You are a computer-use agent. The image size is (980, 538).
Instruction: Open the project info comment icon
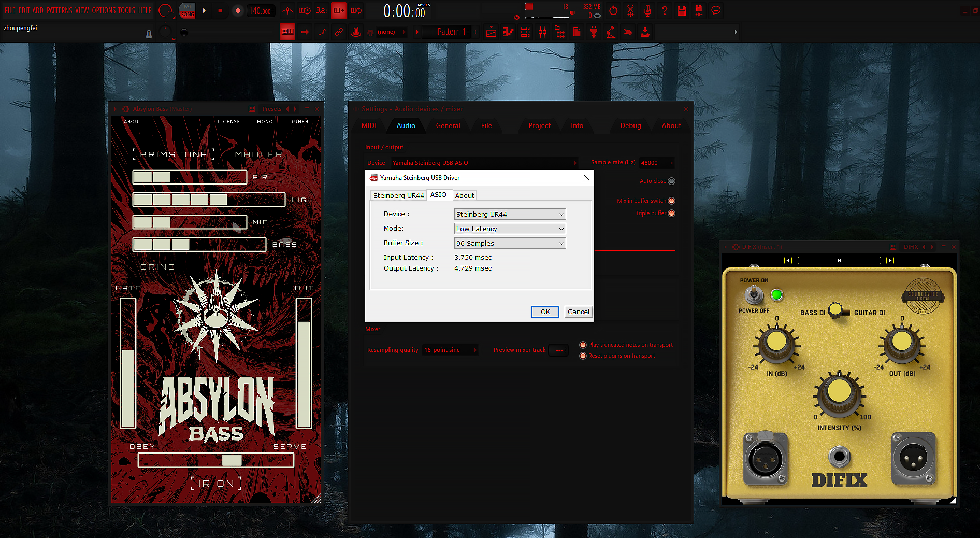point(716,10)
